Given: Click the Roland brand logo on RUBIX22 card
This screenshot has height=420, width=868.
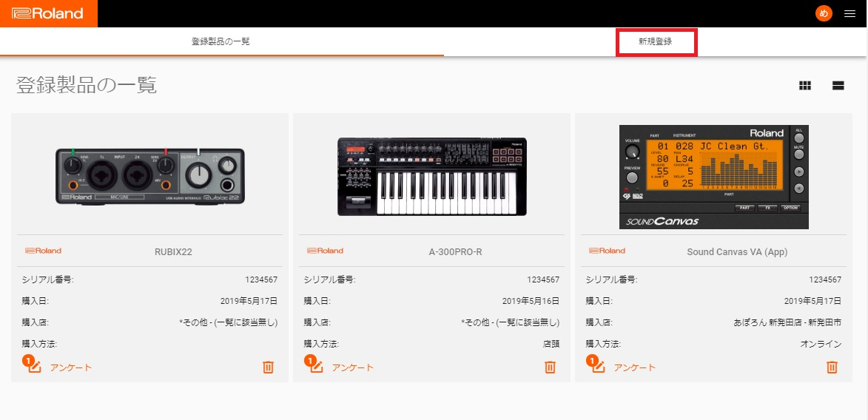Looking at the screenshot, I should 43,251.
